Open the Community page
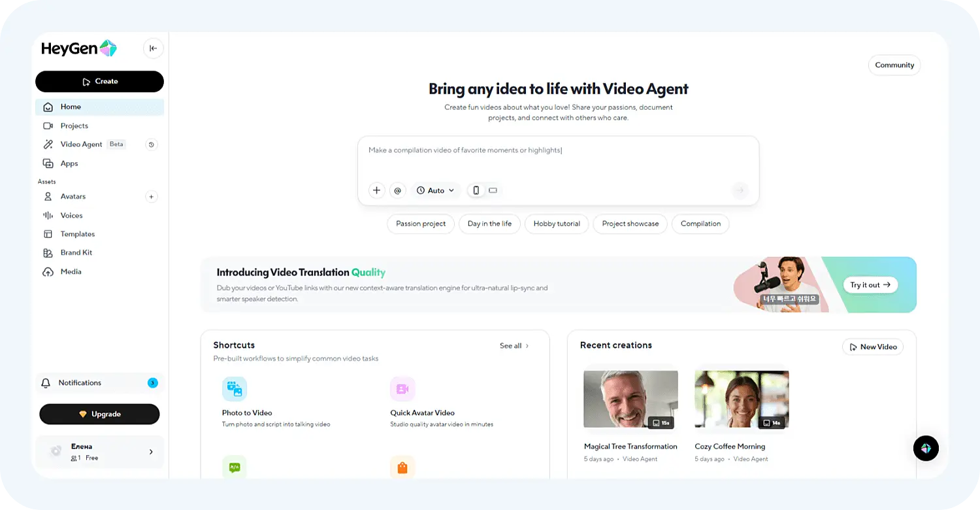 [894, 65]
